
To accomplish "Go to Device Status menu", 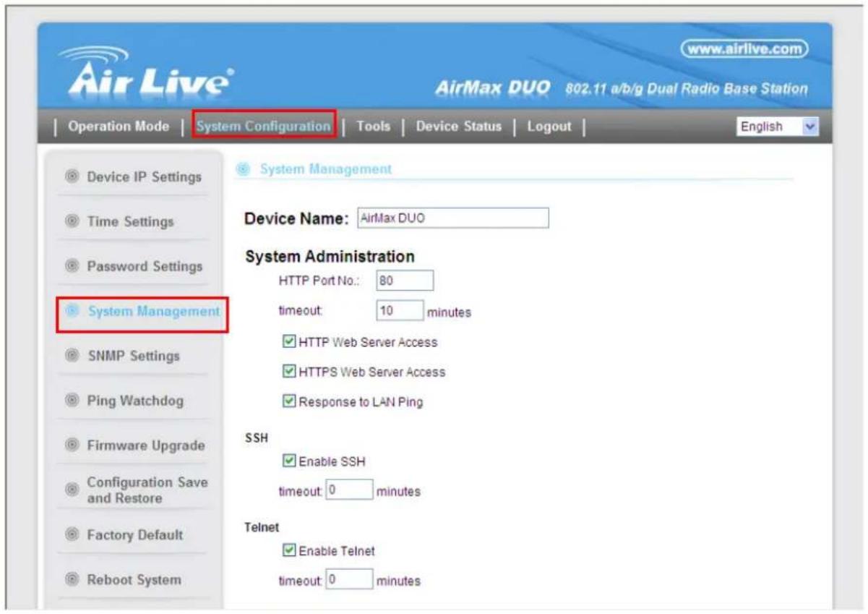I will point(458,127).
